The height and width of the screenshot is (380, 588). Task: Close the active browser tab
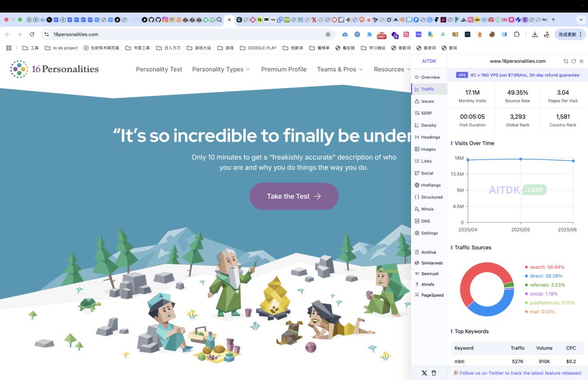230,20
